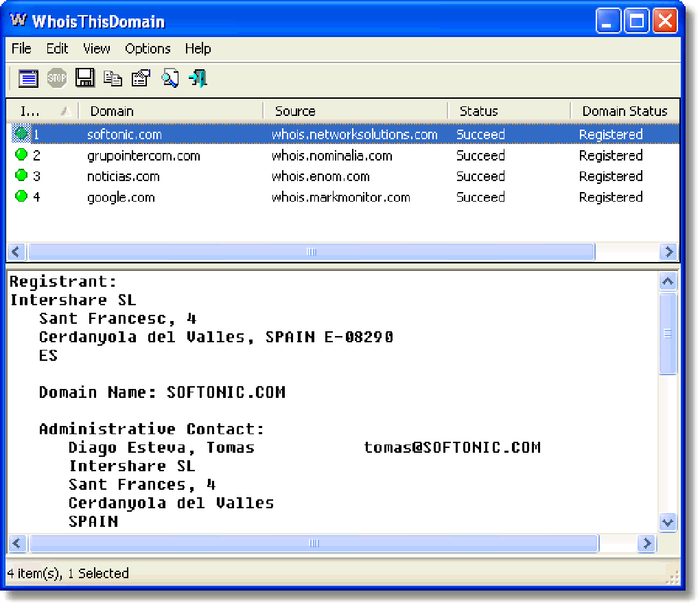Viewport: 700px width, 605px height.
Task: Click down arrow of whois text scrollbar
Action: pyautogui.click(x=668, y=522)
